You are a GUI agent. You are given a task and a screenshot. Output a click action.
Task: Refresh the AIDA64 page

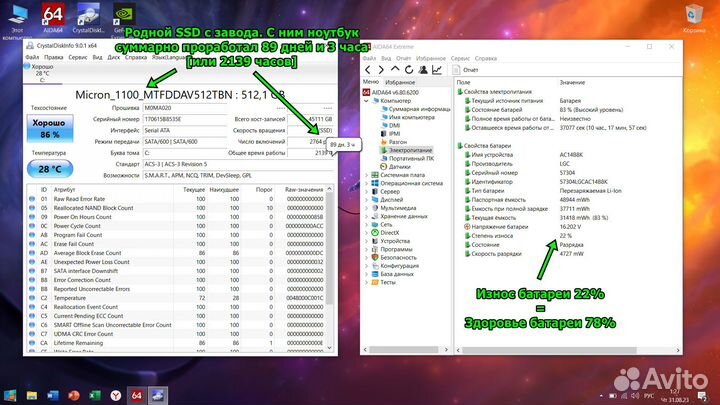point(409,69)
